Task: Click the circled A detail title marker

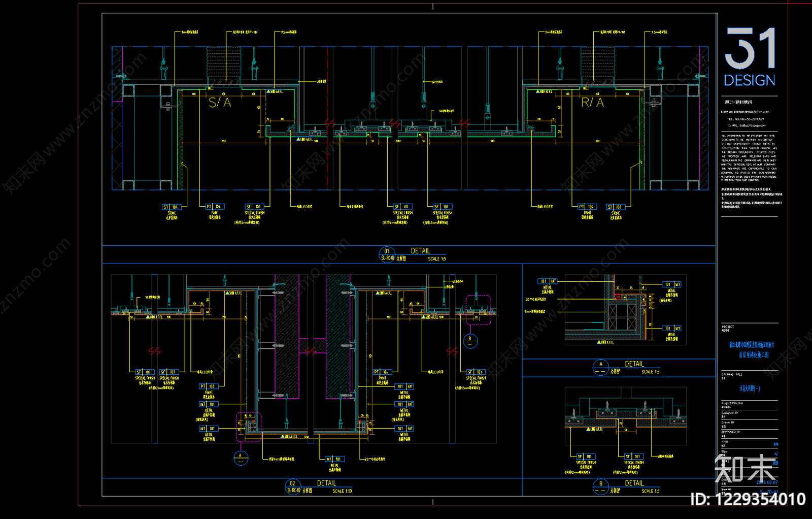Action: tap(601, 368)
